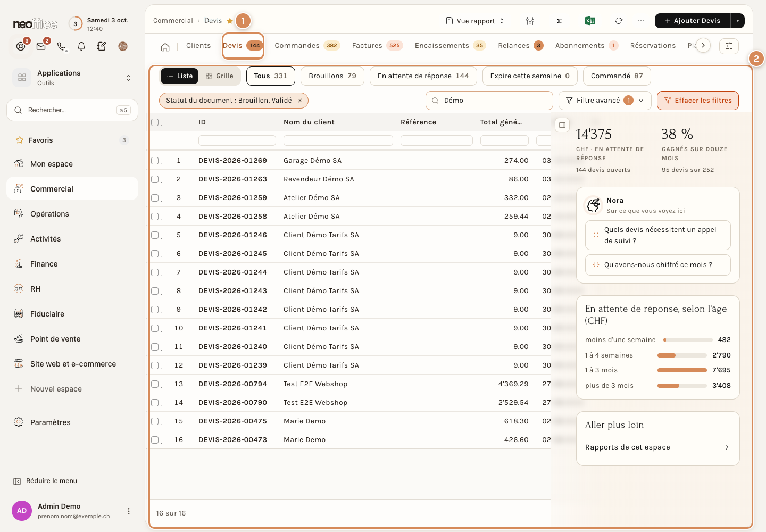Image resolution: width=766 pixels, height=532 pixels.
Task: Check the select-all checkbox in the header
Action: tap(155, 122)
